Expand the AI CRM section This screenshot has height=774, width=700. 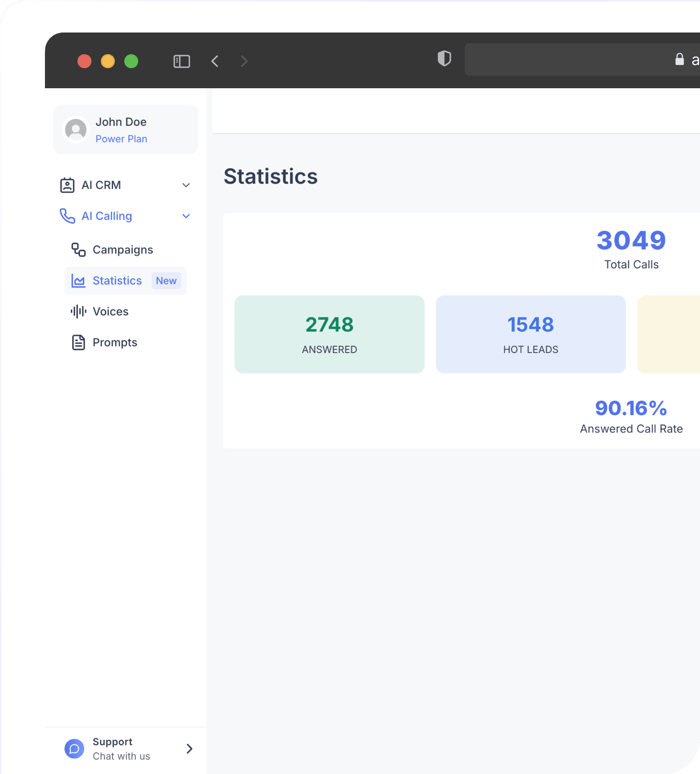[x=186, y=185]
